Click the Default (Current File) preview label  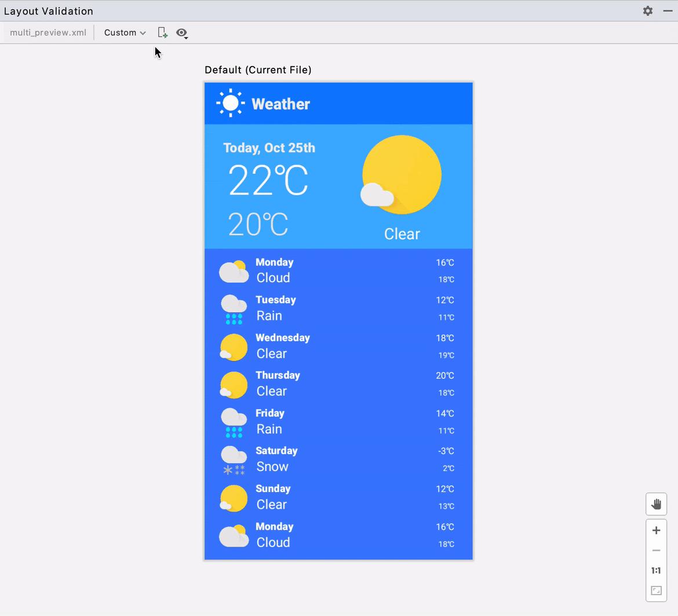point(258,70)
